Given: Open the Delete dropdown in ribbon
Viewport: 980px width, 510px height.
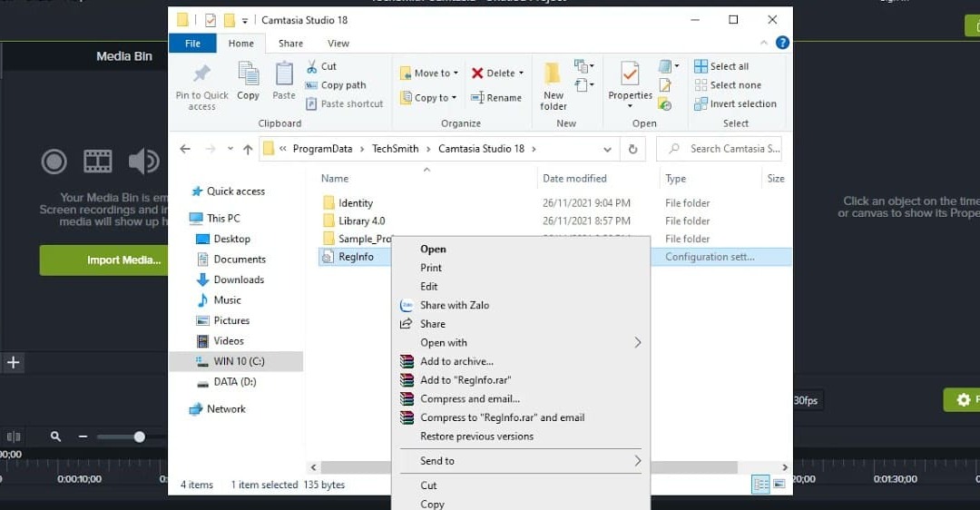Looking at the screenshot, I should point(497,74).
